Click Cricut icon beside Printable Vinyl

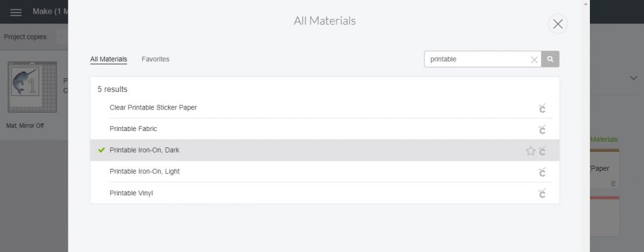[542, 193]
